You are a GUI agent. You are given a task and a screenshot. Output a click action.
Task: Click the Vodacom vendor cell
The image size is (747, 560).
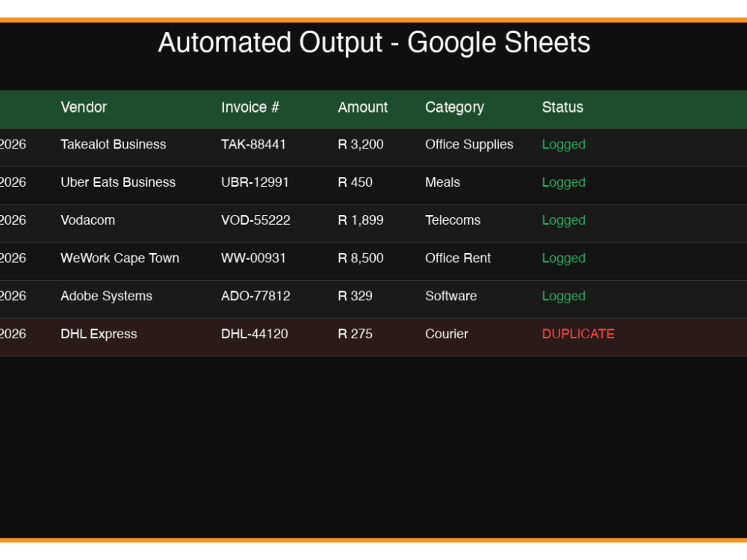(x=87, y=220)
